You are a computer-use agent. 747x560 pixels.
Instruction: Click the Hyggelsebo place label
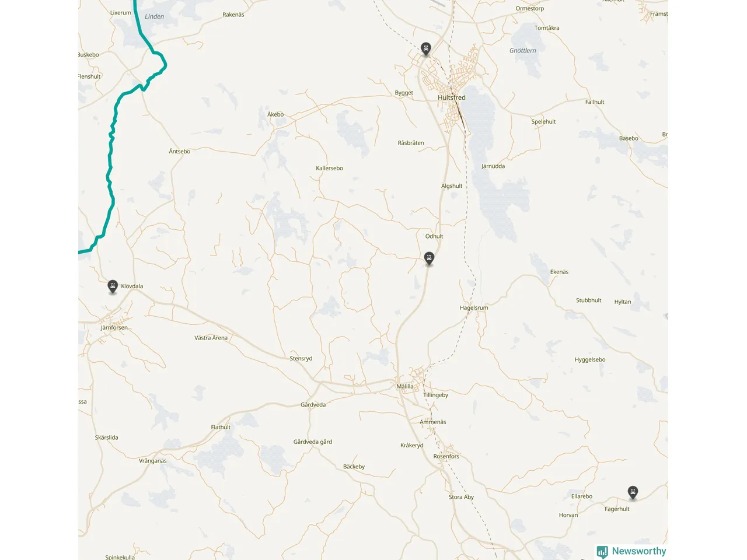[590, 360]
